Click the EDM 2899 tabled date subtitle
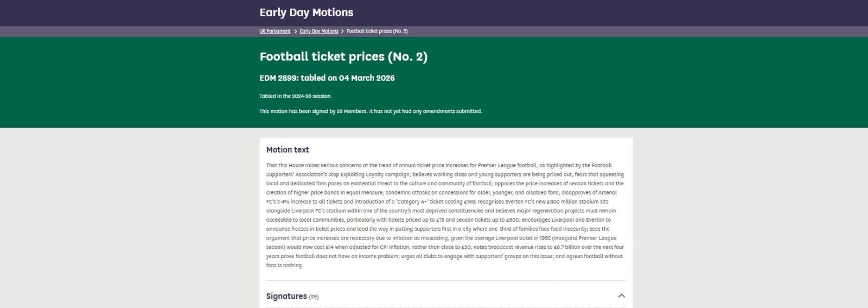868x308 pixels. [x=327, y=78]
